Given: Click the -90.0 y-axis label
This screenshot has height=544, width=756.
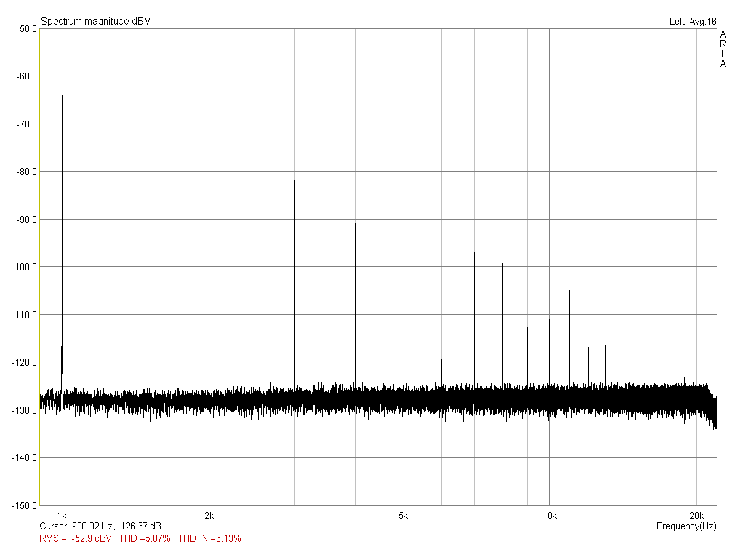Looking at the screenshot, I should pyautogui.click(x=26, y=219).
